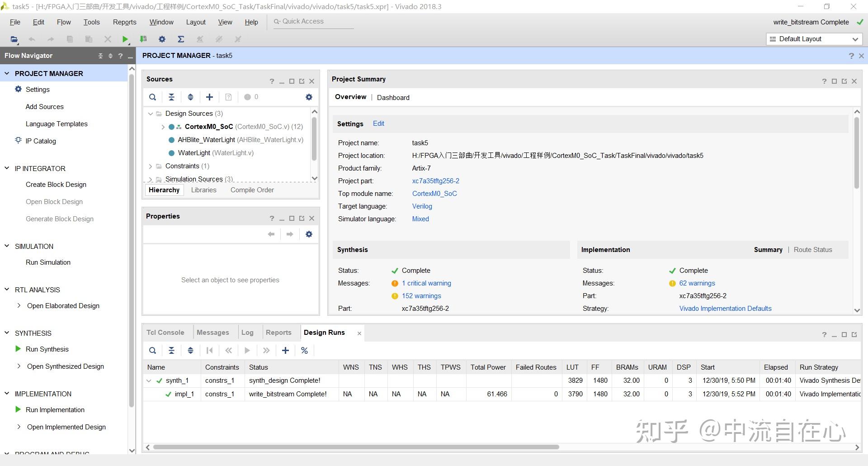Image resolution: width=868 pixels, height=466 pixels.
Task: Click the 1 critical warning link
Action: coord(426,283)
